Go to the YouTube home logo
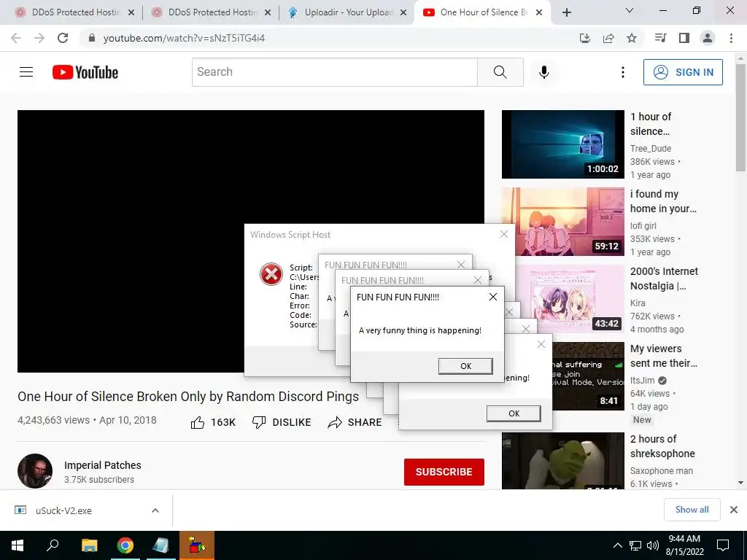Screen dimensions: 747x560 coord(85,72)
